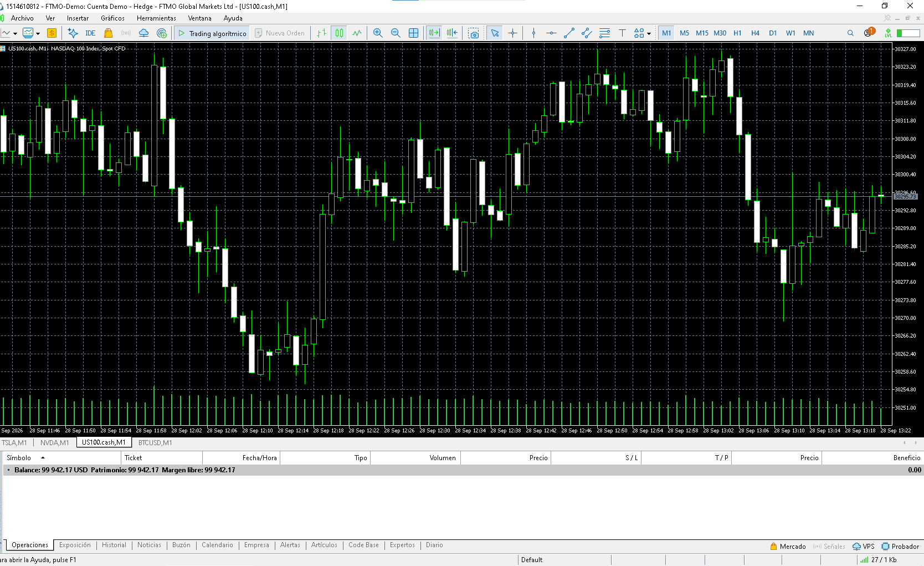
Task: Open the Market shopping bag icon
Action: pos(108,33)
